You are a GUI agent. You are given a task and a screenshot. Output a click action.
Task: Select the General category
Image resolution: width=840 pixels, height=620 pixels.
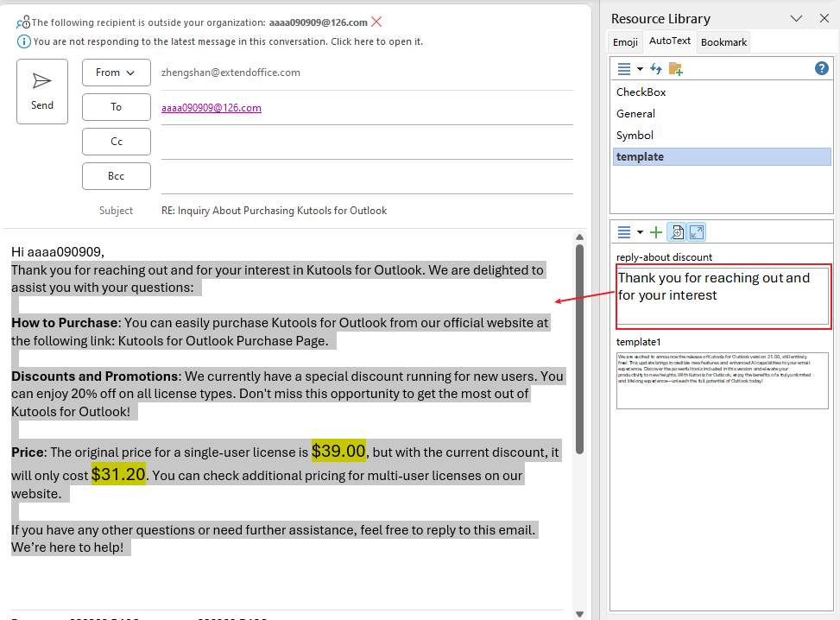pyautogui.click(x=722, y=114)
